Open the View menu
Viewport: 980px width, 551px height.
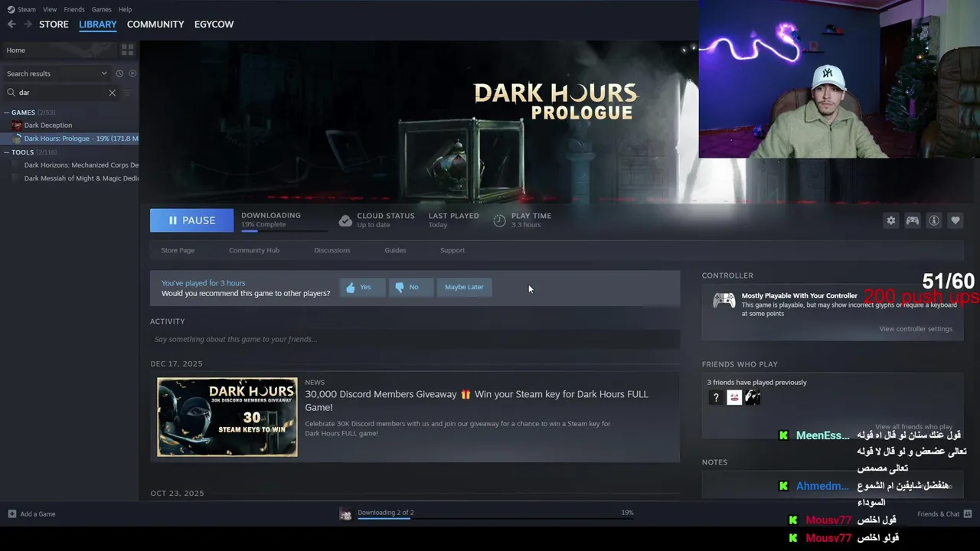(50, 9)
